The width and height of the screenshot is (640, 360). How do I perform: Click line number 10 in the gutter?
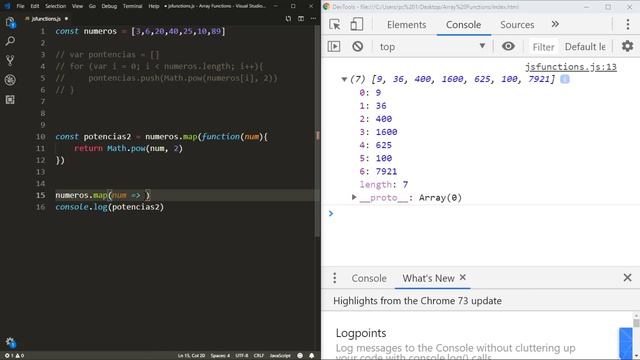tap(40, 137)
